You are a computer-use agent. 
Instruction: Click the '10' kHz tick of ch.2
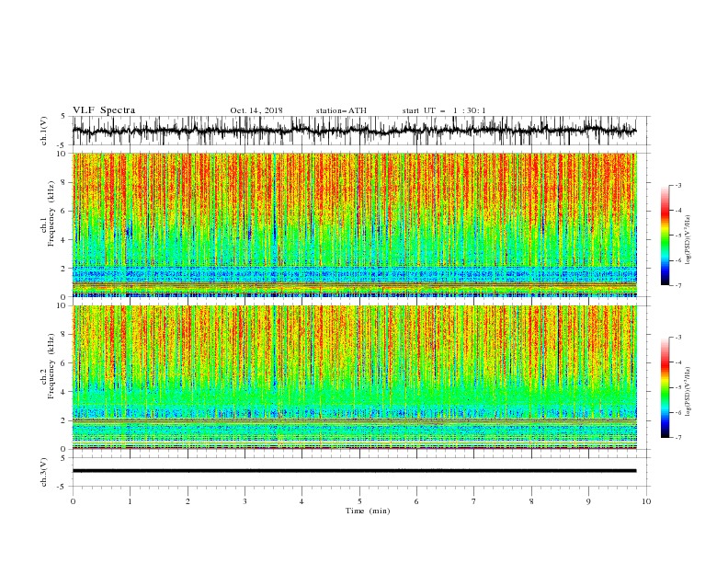click(63, 305)
